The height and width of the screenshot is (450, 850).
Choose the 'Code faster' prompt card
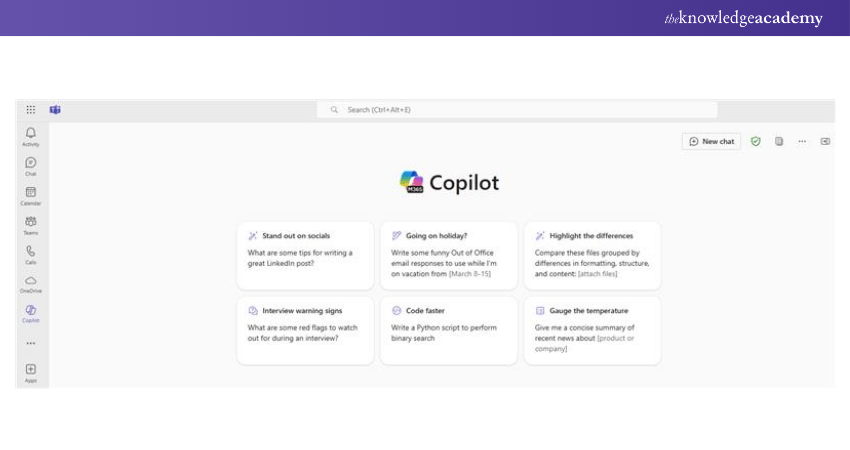(x=449, y=329)
